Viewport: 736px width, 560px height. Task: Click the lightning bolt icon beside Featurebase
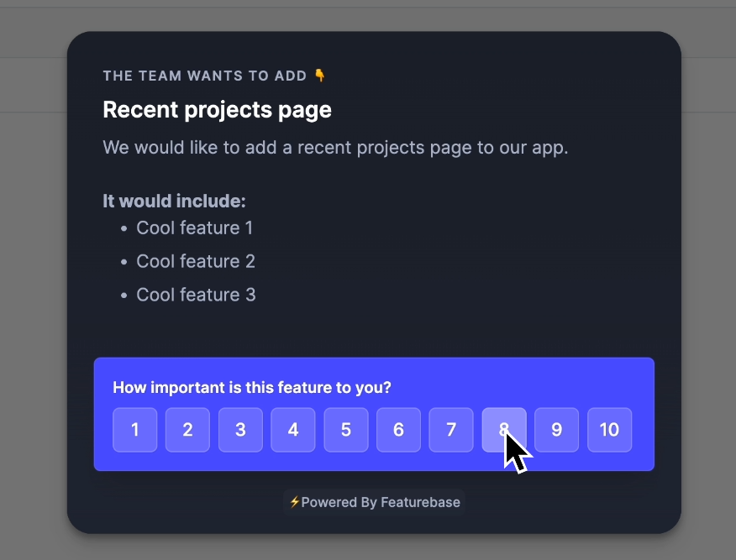point(294,502)
